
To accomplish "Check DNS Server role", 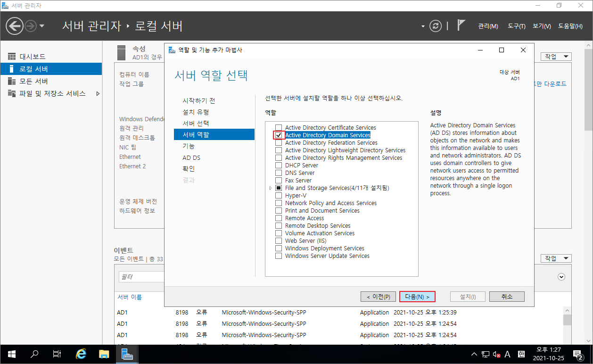I will (279, 173).
